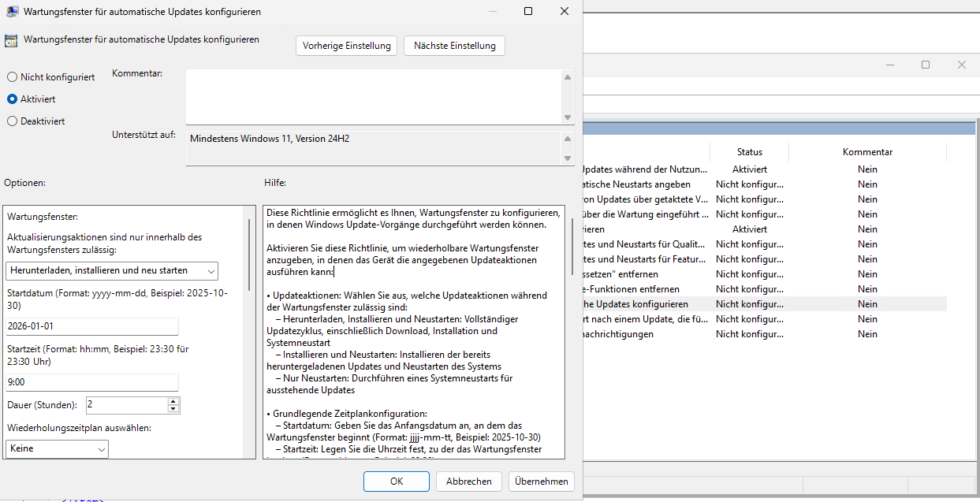Click the policy settings icon beside the heading
This screenshot has height=502, width=980.
click(x=11, y=41)
